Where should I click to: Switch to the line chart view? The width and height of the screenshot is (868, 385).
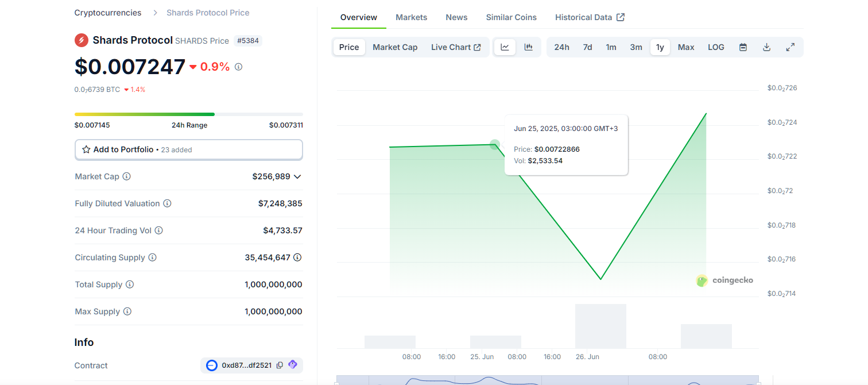point(505,47)
